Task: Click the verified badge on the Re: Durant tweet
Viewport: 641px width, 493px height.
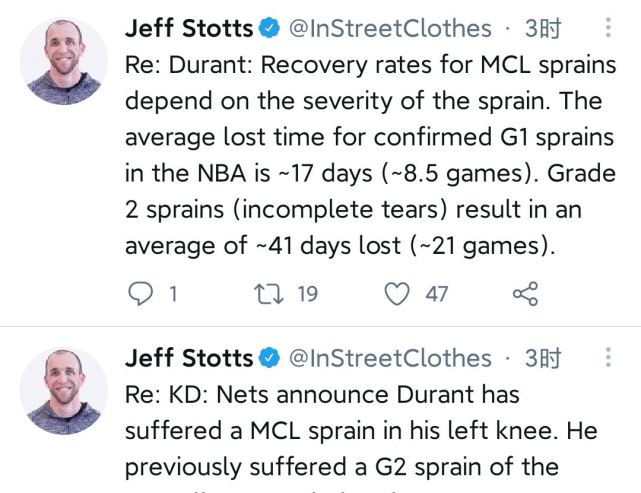Action: pyautogui.click(x=270, y=29)
